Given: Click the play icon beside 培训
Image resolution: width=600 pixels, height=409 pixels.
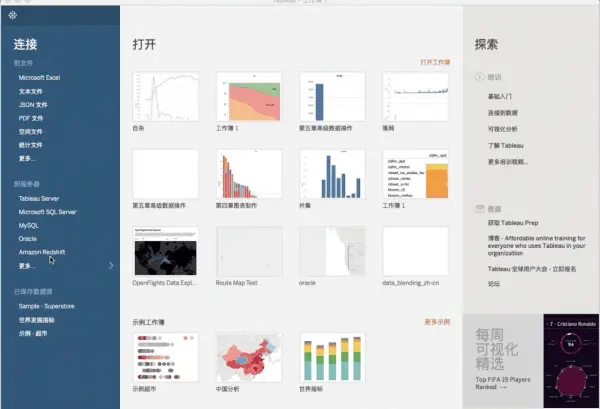Looking at the screenshot, I should tap(479, 77).
